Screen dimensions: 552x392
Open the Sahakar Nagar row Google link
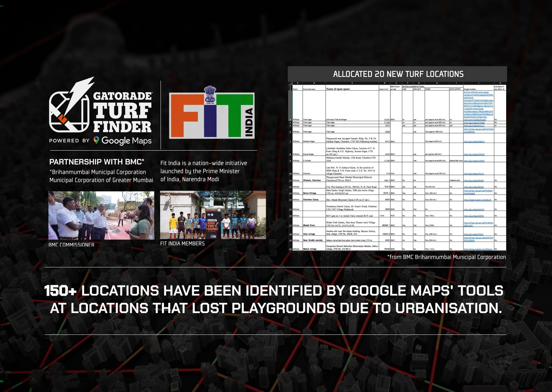pyautogui.click(x=474, y=141)
